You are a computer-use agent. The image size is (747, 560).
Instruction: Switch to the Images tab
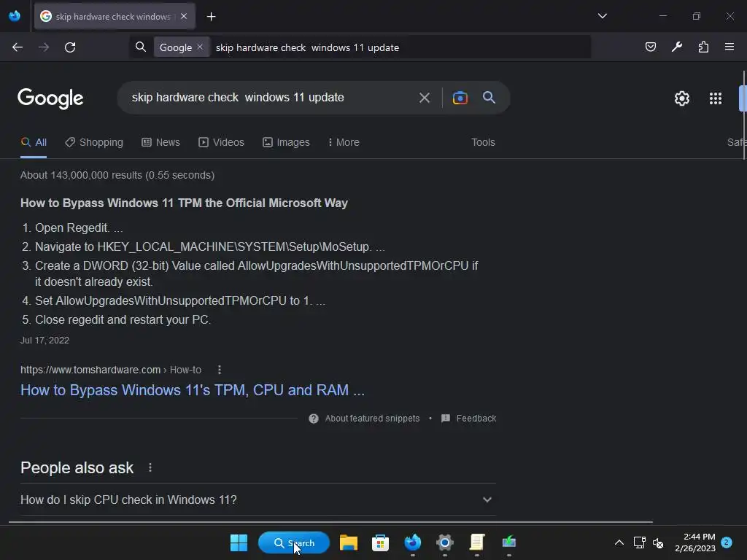point(286,142)
